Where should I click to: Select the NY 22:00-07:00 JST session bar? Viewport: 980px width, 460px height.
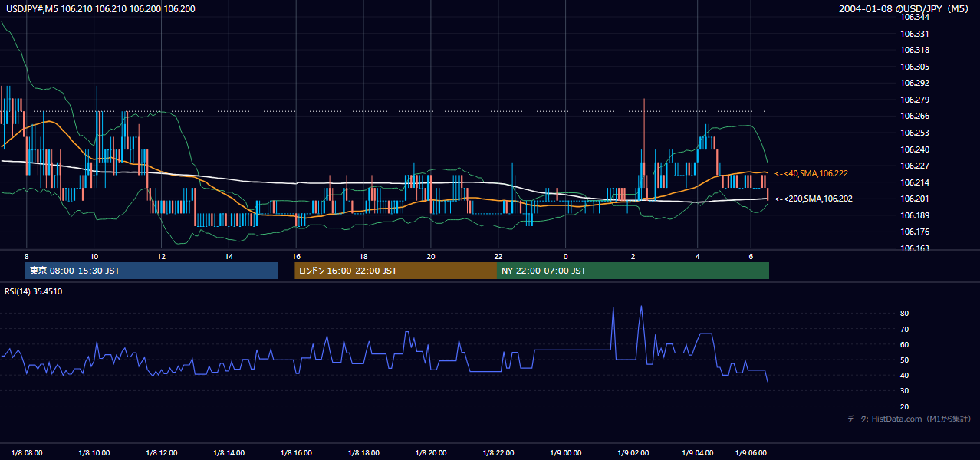[x=633, y=271]
